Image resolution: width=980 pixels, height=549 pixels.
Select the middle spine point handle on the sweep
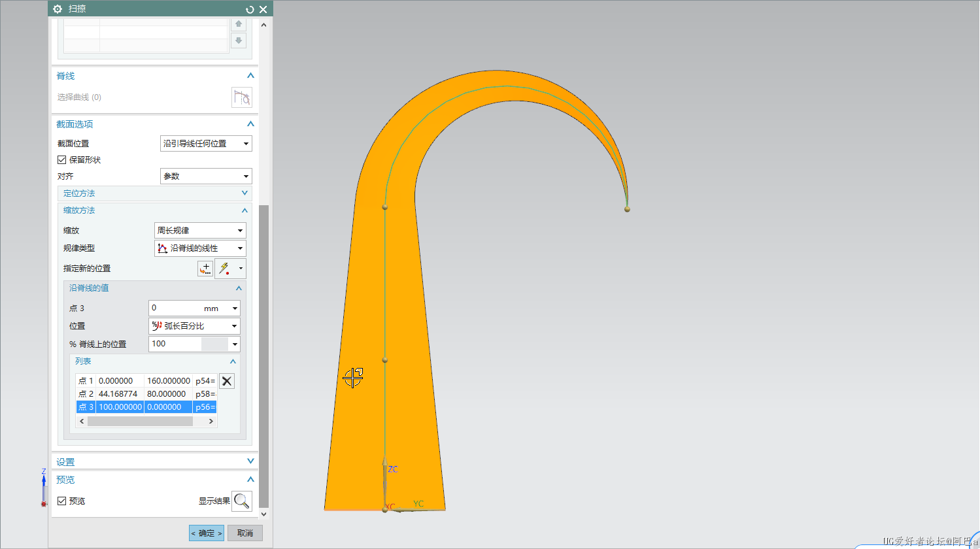[385, 360]
